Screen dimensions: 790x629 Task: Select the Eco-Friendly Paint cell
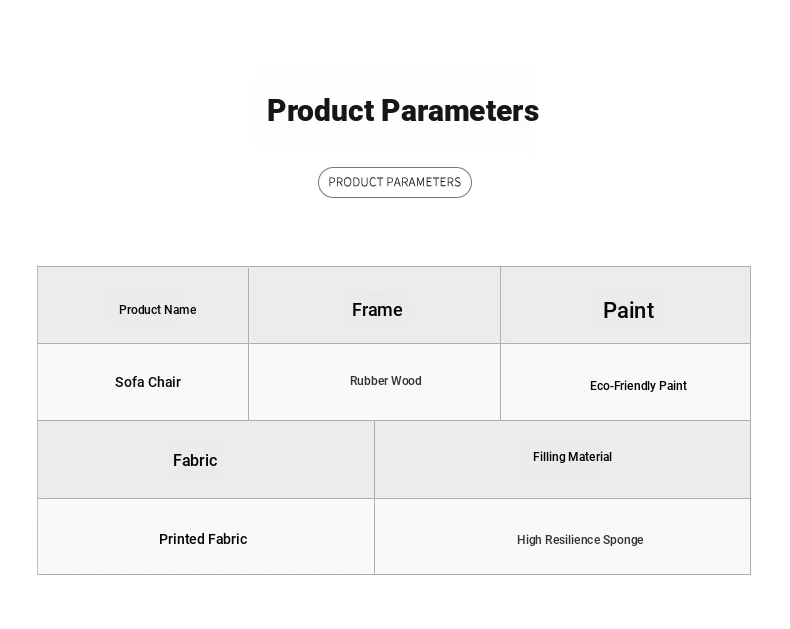pyautogui.click(x=625, y=382)
